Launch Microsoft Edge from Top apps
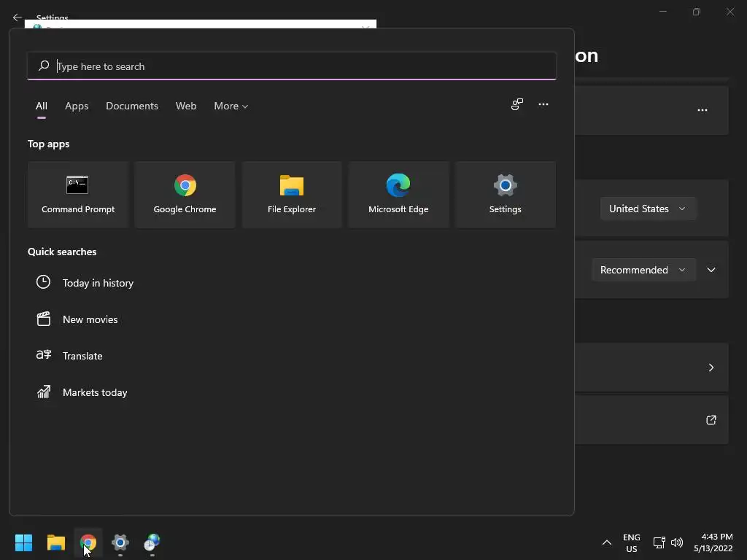Screen dimensions: 747x560 [398, 194]
